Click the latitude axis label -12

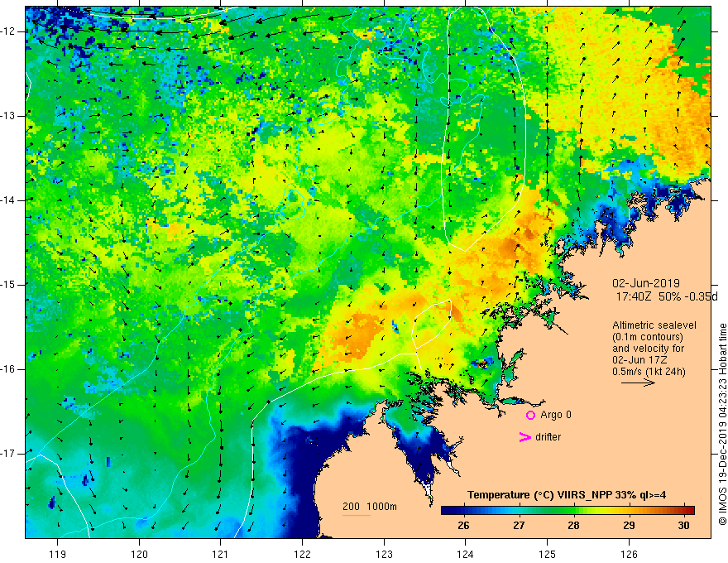[x=9, y=31]
